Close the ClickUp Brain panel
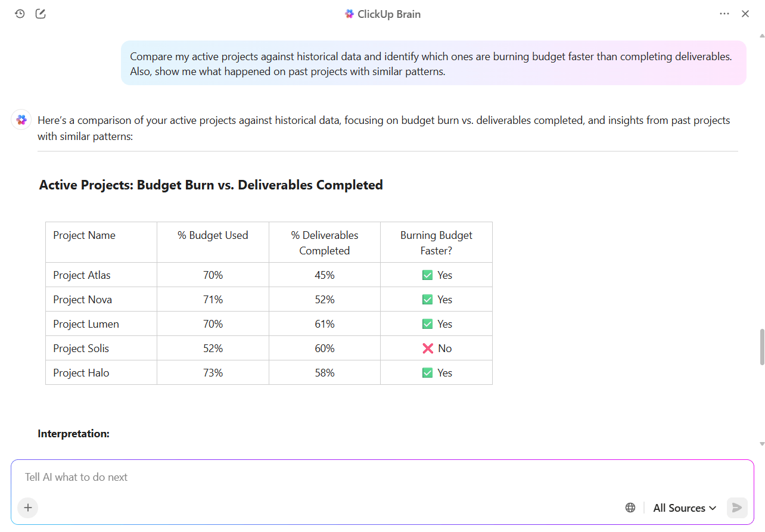Viewport: 765px width, 532px height. pos(745,14)
